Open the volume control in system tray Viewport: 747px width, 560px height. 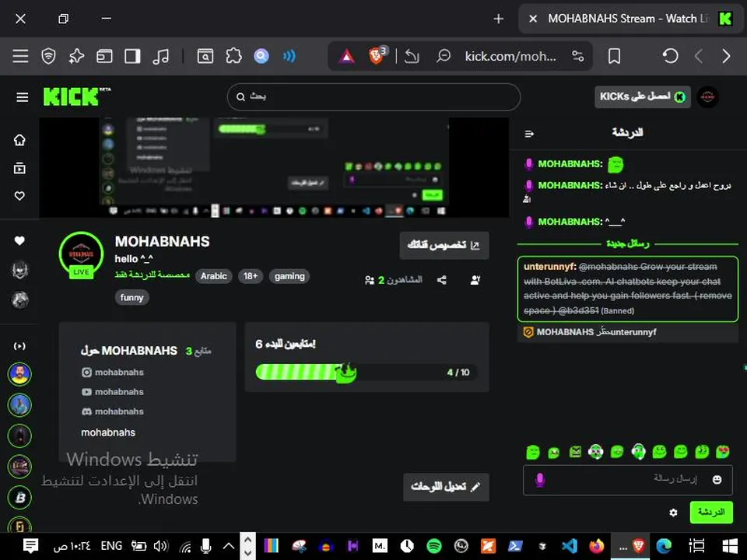click(x=160, y=546)
